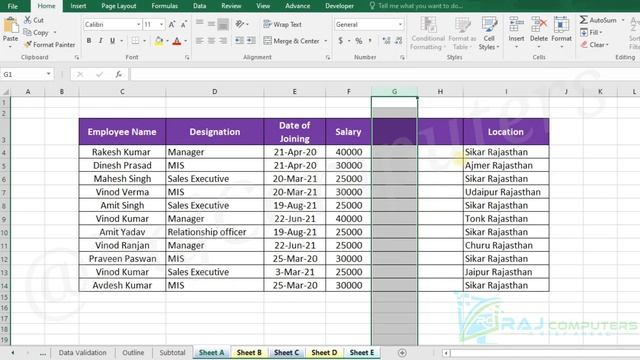Screen dimensions: 640x360
Task: Click the Increase Indent icon
Action: pyautogui.click(x=251, y=40)
